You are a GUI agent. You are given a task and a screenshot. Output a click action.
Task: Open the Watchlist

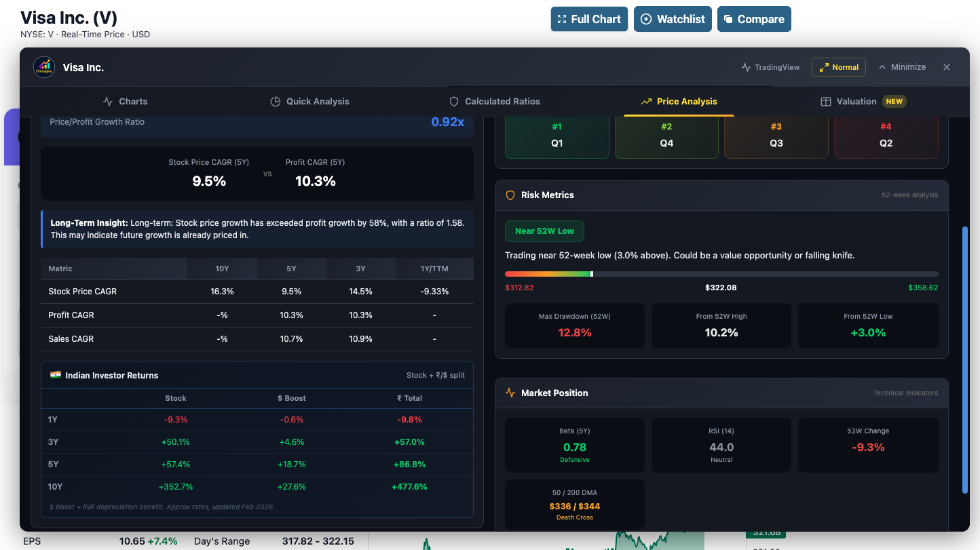[673, 19]
